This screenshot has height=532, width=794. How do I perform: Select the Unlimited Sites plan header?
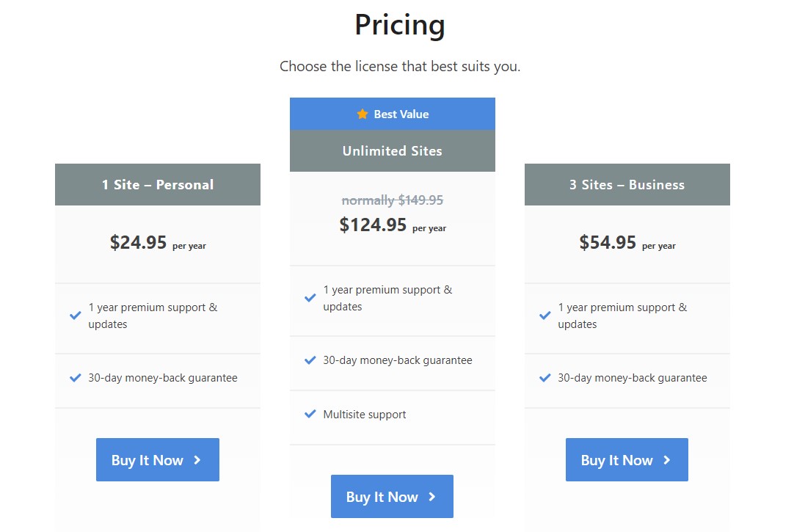(393, 151)
